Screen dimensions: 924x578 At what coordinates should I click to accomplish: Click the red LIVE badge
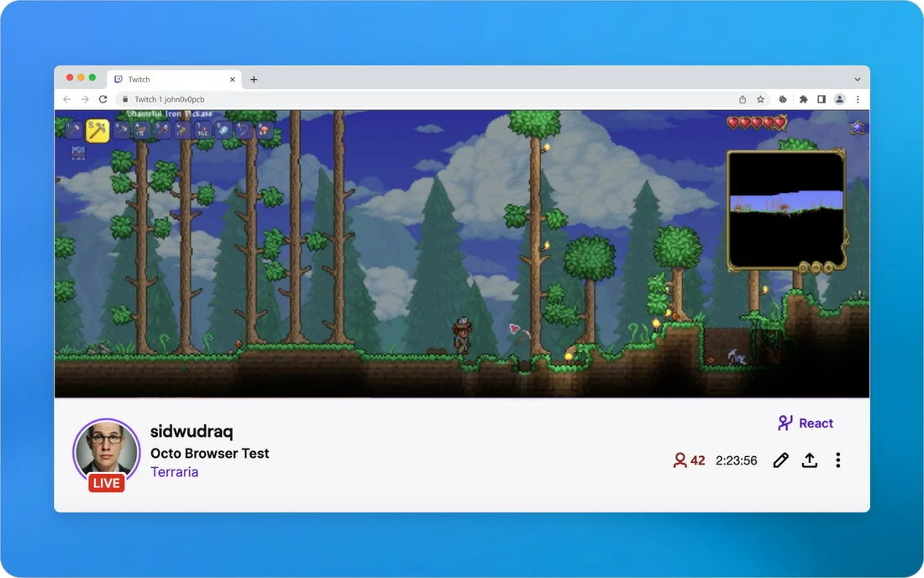[x=106, y=483]
